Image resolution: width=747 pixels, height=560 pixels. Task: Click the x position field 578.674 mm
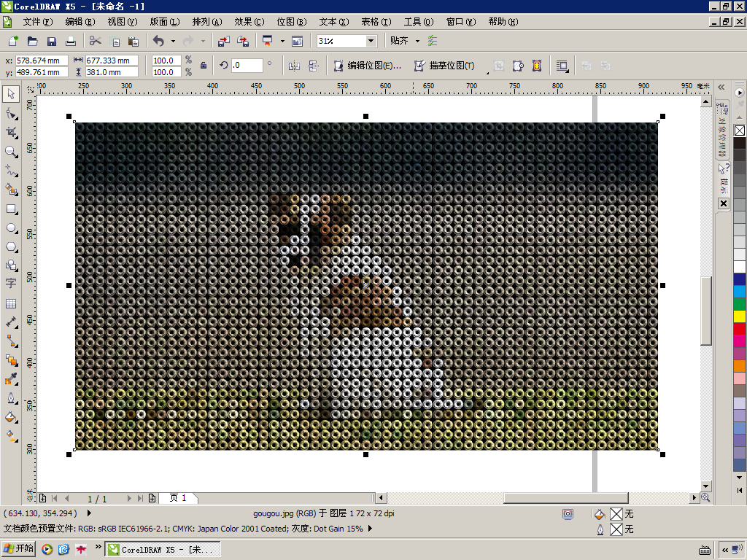coord(42,61)
